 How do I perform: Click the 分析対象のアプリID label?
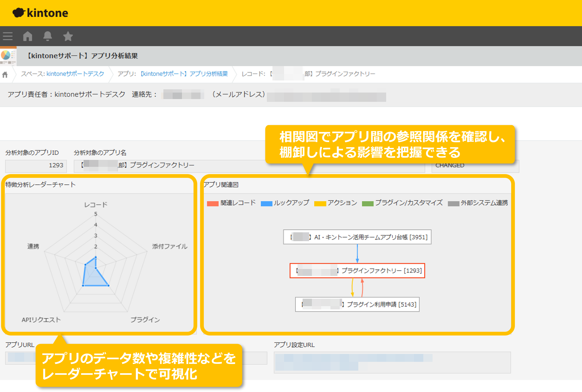[x=32, y=153]
